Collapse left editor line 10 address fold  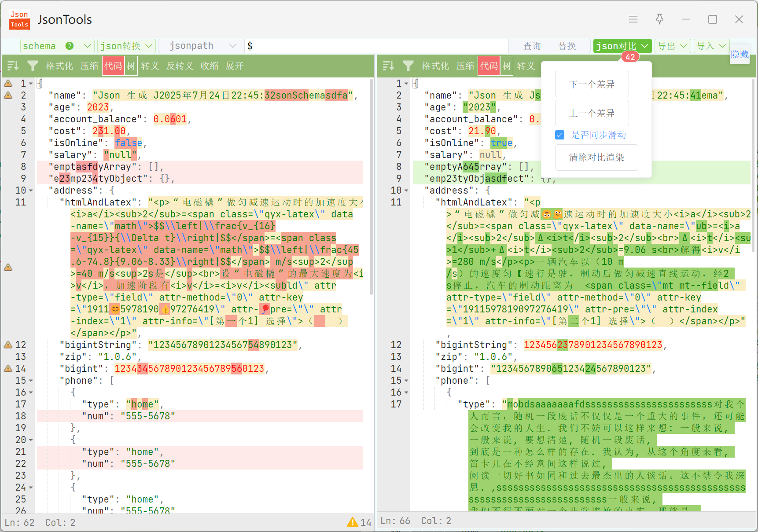[x=31, y=191]
